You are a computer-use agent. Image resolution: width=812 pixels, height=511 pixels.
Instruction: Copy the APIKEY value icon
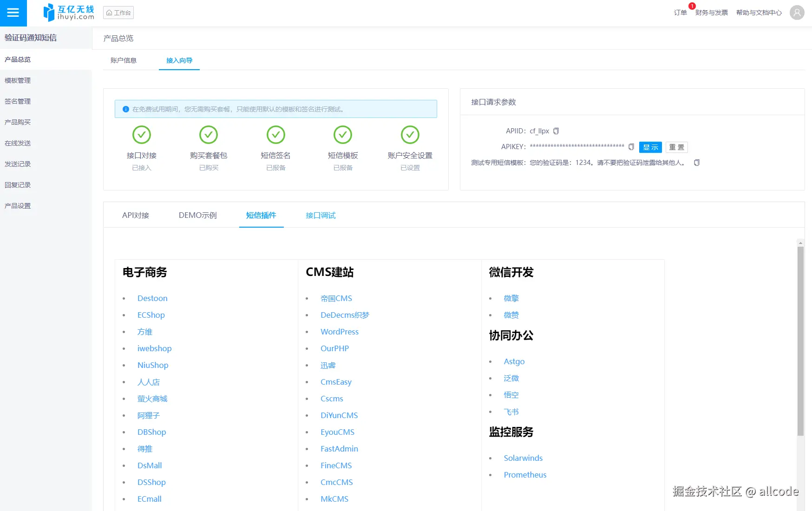point(631,147)
